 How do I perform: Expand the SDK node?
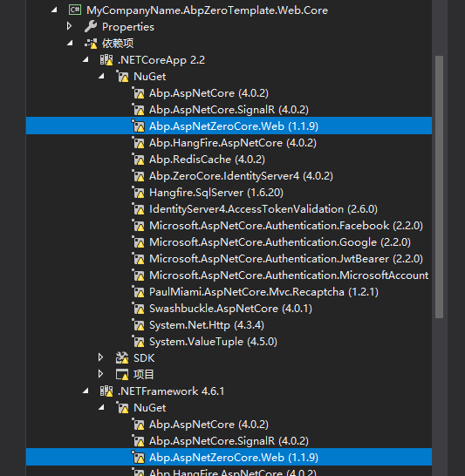point(101,357)
